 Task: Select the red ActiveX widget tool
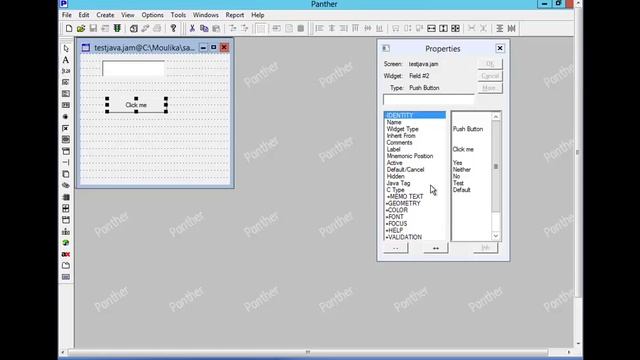(x=66, y=254)
